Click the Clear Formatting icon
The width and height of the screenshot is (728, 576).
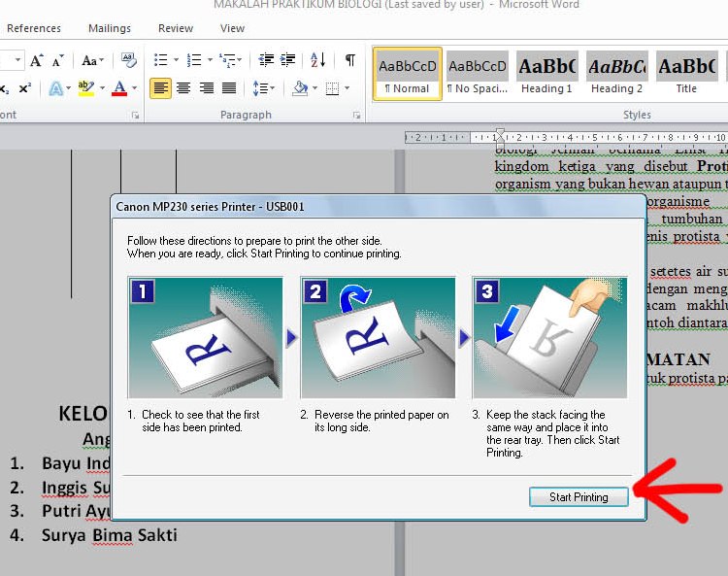coord(128,60)
